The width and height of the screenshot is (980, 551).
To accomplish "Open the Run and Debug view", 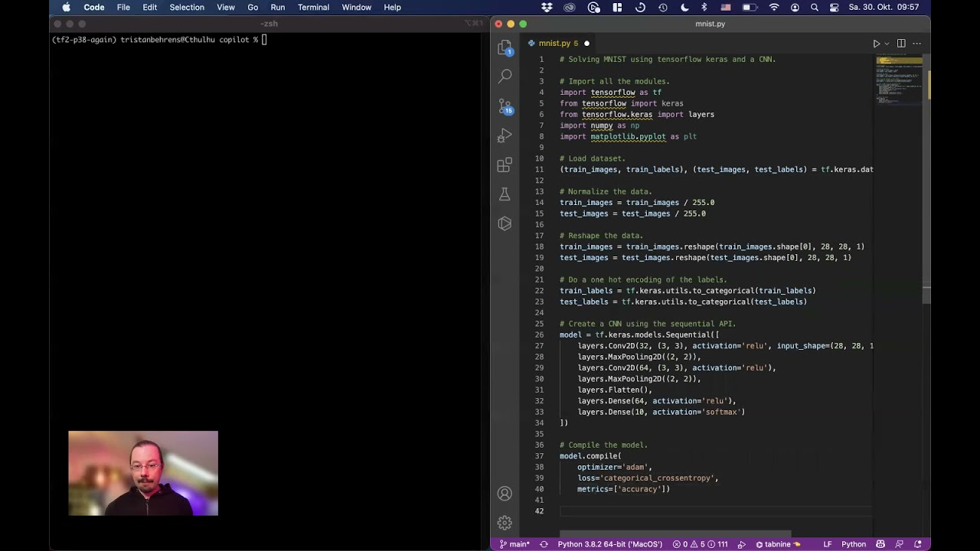I will (x=505, y=135).
